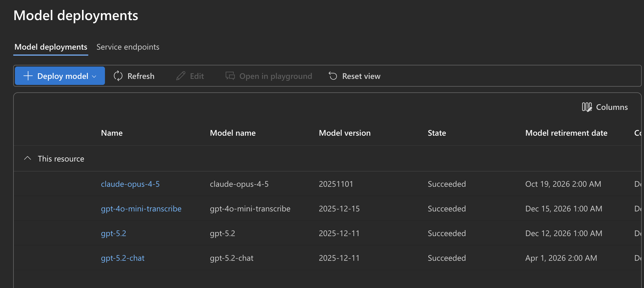644x288 pixels.
Task: Open the Columns configuration icon
Action: (587, 107)
